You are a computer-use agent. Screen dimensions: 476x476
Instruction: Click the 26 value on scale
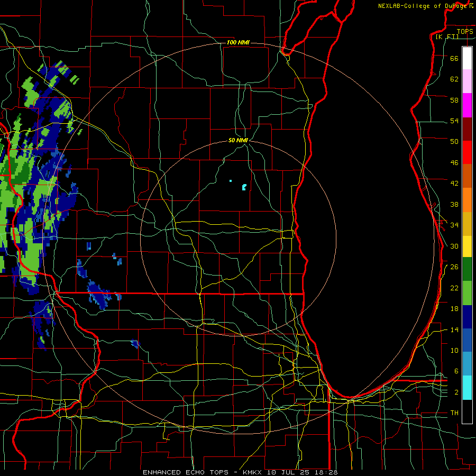454,267
